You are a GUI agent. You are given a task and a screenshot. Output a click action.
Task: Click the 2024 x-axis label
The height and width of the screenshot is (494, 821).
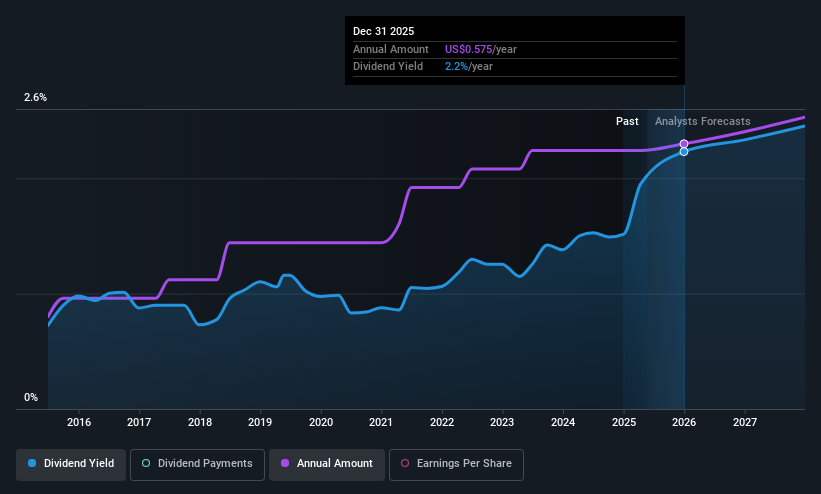tap(563, 422)
